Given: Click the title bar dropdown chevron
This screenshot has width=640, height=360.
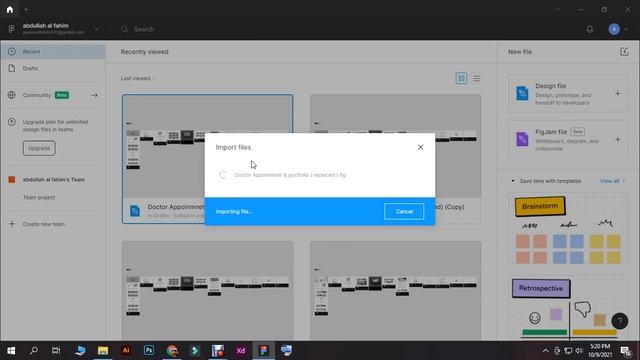Looking at the screenshot, I should [x=557, y=9].
